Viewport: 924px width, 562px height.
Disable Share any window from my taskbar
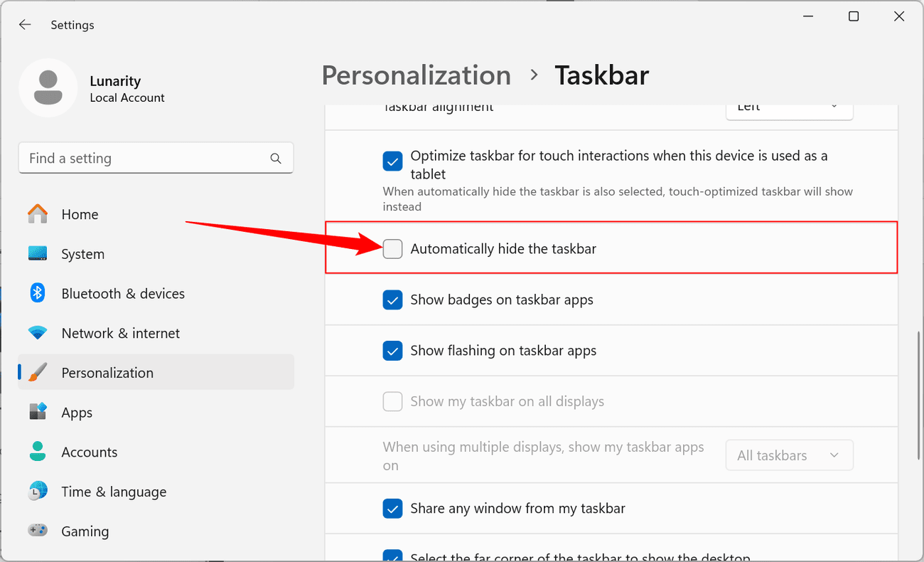[392, 509]
